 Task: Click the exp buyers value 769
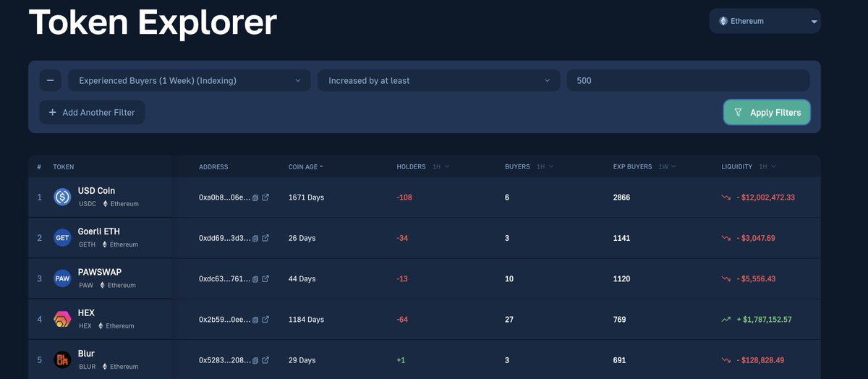(x=619, y=319)
